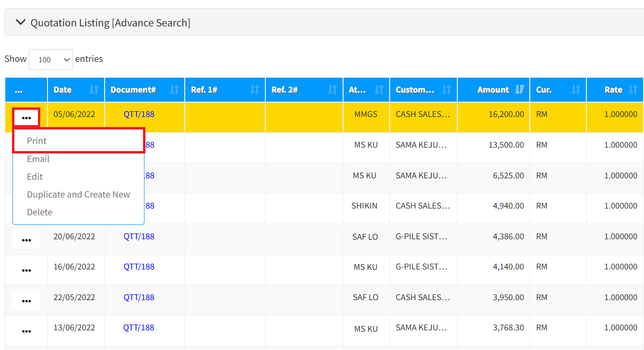Open the QTT/188 link dated 05/06/2022
Screen dimensions: 644x350
click(x=139, y=114)
